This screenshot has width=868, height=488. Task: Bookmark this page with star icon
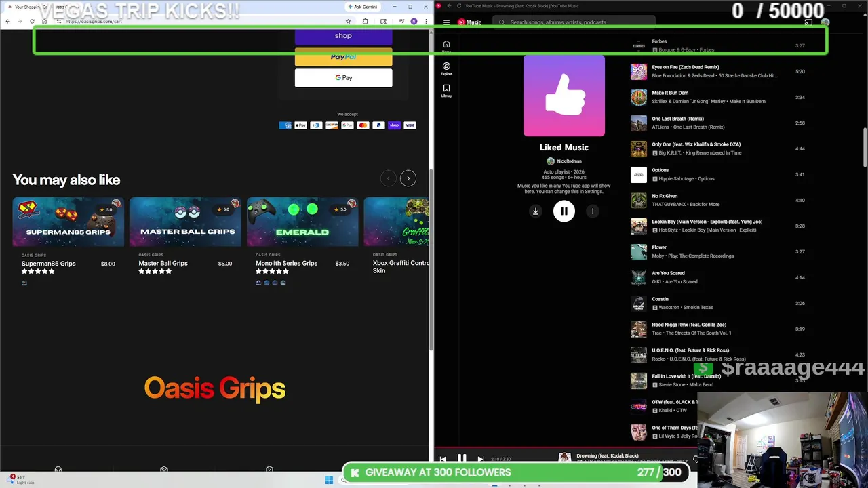(348, 22)
